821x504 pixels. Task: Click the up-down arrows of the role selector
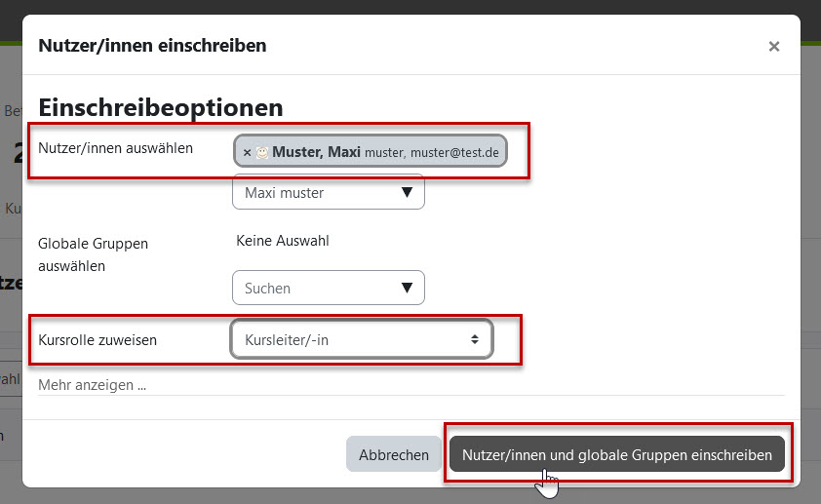[x=475, y=339]
